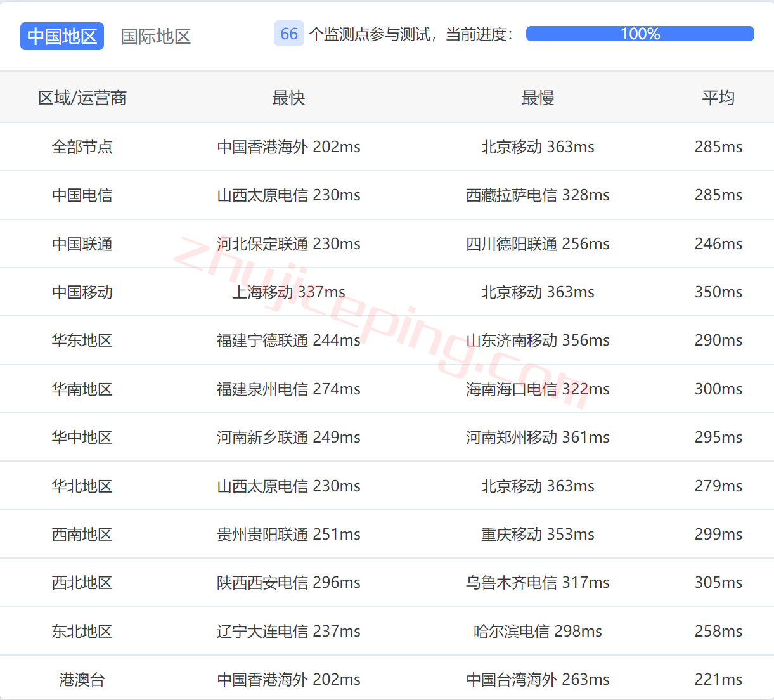
Task: Click 海南海口电信 322ms cell
Action: (538, 389)
